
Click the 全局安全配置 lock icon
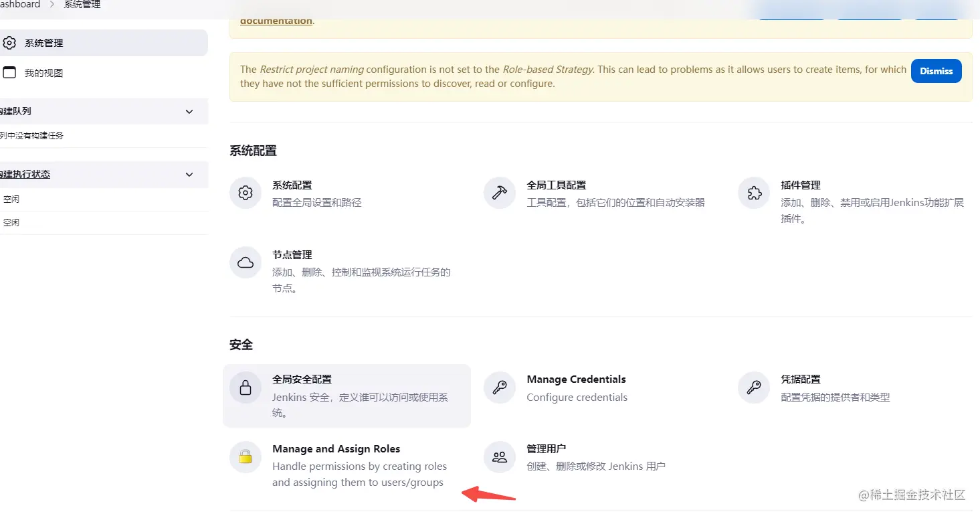(x=246, y=387)
